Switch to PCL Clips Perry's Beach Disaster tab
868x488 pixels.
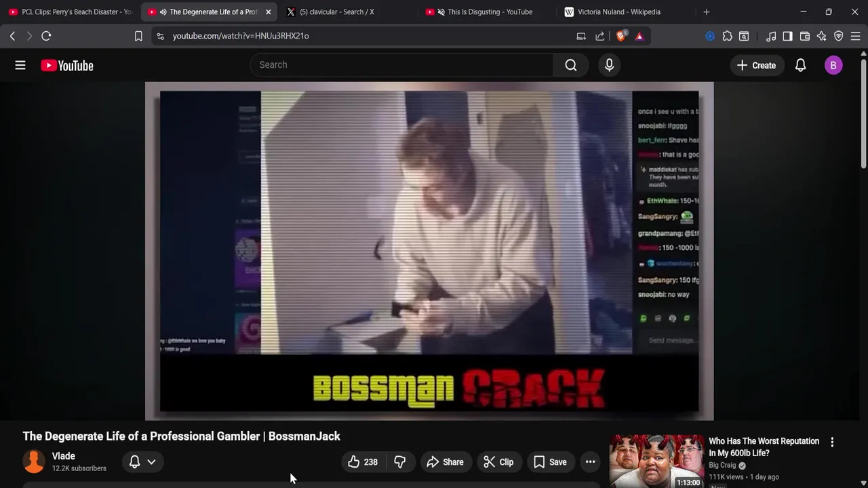(70, 12)
